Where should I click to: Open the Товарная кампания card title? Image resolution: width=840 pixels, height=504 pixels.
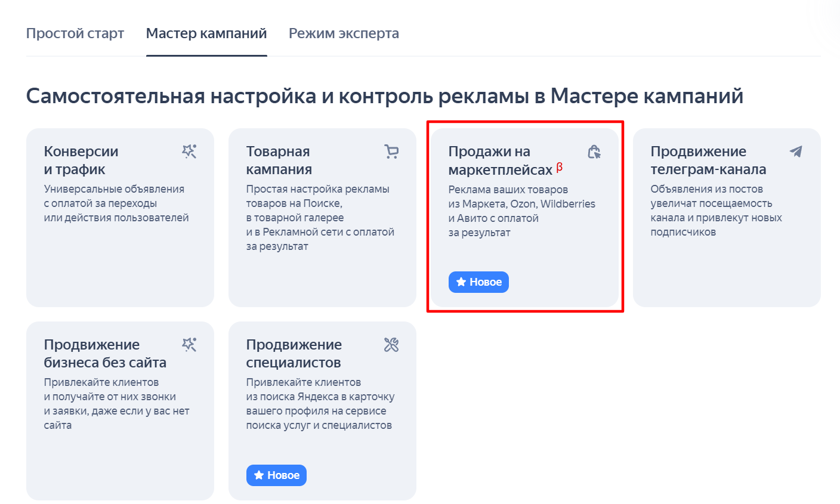[x=279, y=160]
